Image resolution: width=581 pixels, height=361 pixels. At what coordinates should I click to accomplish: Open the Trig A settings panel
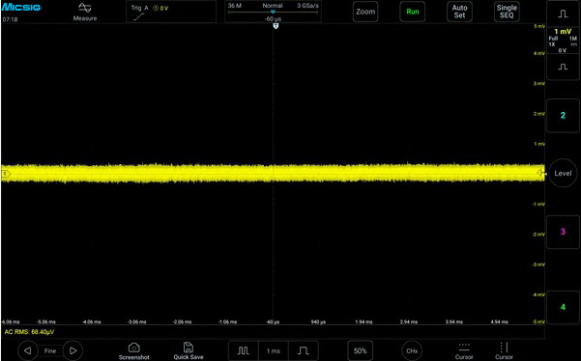pyautogui.click(x=171, y=12)
